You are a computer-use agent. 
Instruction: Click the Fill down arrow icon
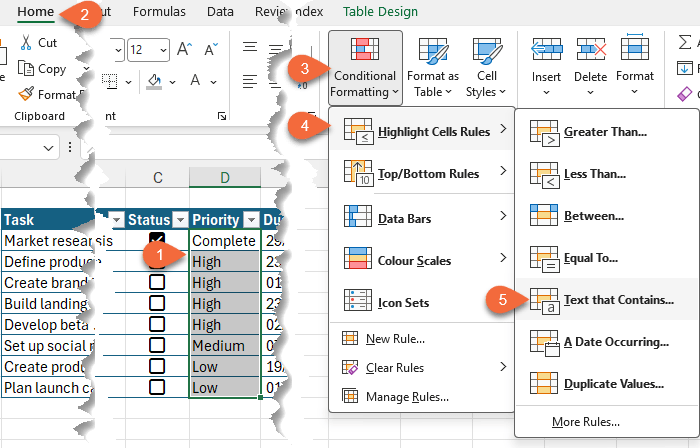[684, 68]
